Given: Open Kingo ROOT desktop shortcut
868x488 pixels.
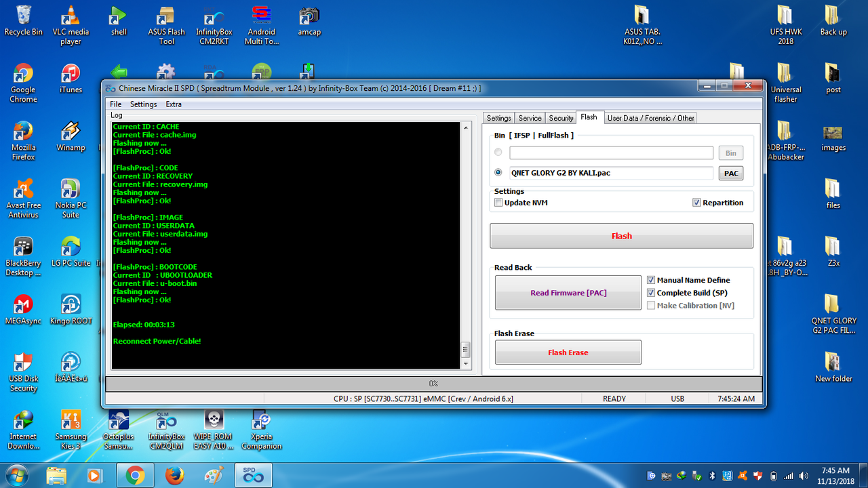Looking at the screenshot, I should click(71, 309).
